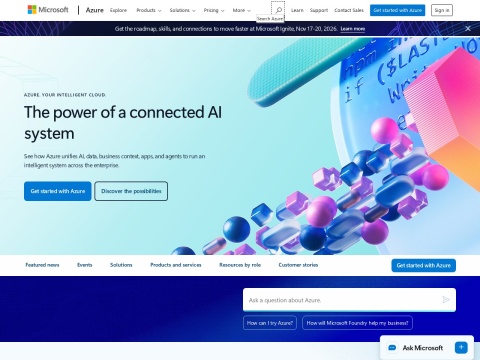Expand Ask Microsoft with the plus button
Viewport: 480px width, 360px height.
461,347
